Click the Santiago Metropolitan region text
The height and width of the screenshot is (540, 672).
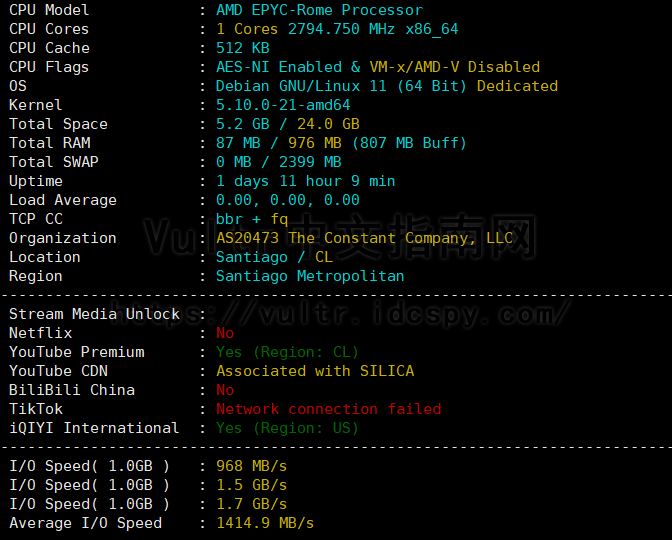pos(310,276)
